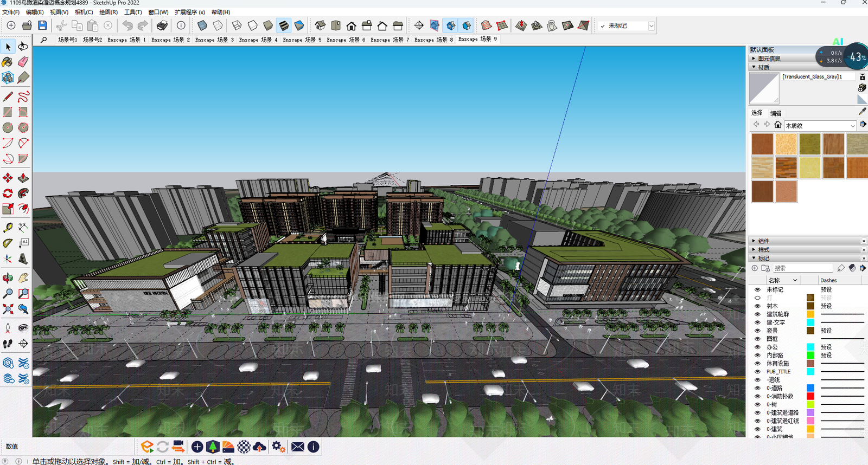The width and height of the screenshot is (868, 465).
Task: Hide the 0-道路 tag
Action: click(757, 388)
